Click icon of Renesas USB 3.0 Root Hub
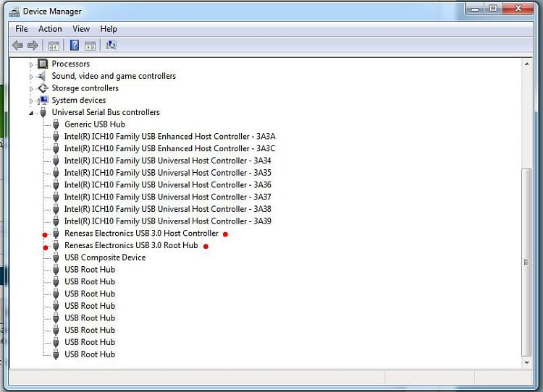 tap(56, 245)
